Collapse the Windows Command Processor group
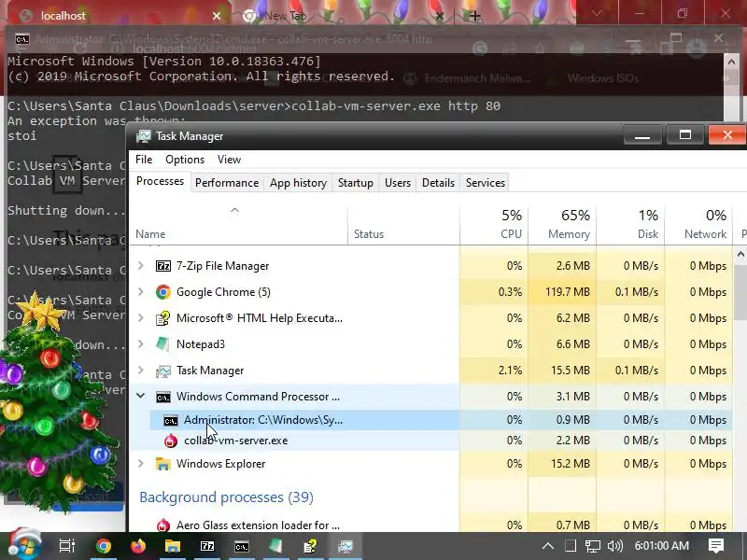This screenshot has width=747, height=560. [141, 396]
